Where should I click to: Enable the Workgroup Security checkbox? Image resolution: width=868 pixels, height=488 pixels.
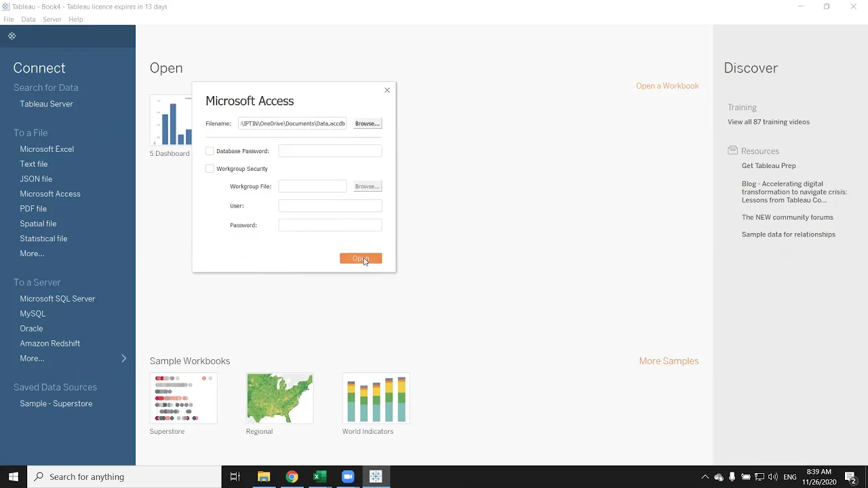pos(210,169)
